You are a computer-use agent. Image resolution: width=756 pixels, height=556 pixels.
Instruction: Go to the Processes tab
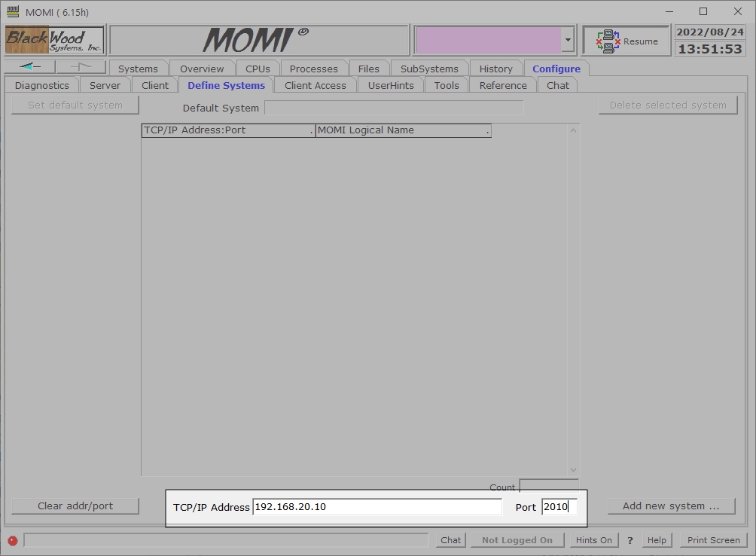coord(314,69)
